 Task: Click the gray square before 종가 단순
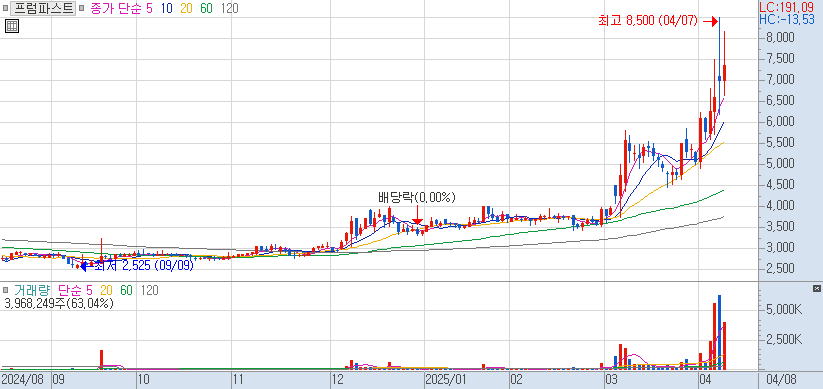[x=82, y=8]
